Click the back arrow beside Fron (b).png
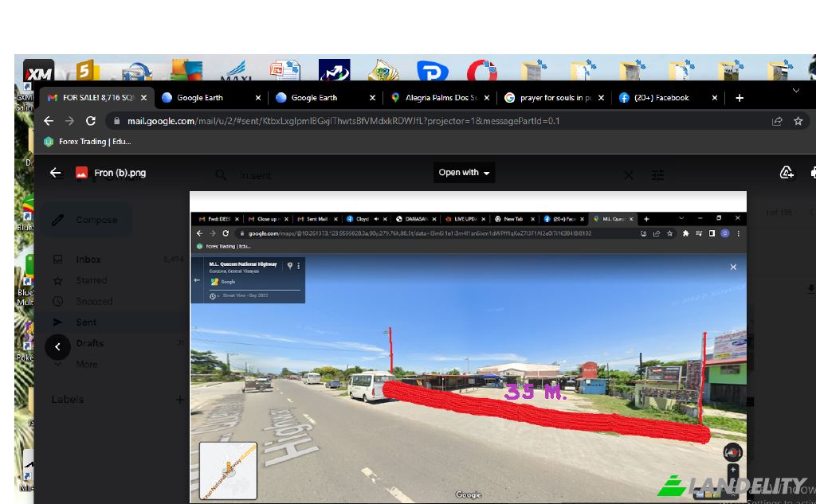 [55, 173]
